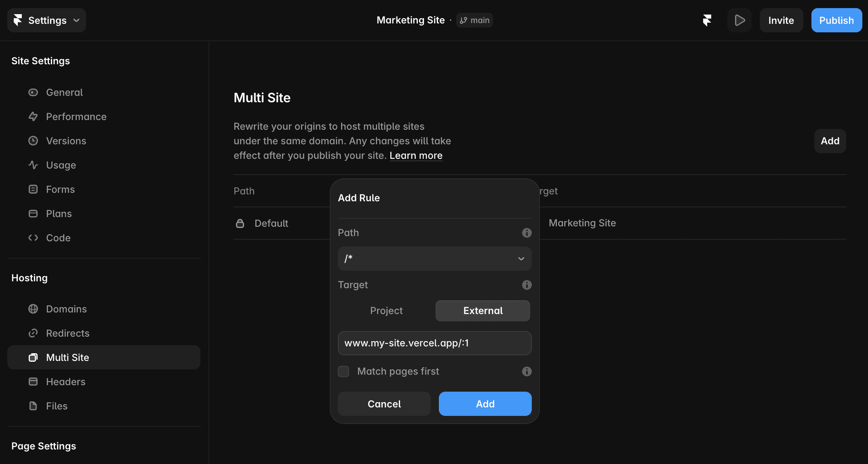Image resolution: width=868 pixels, height=464 pixels.
Task: Open Forms settings
Action: (x=61, y=190)
